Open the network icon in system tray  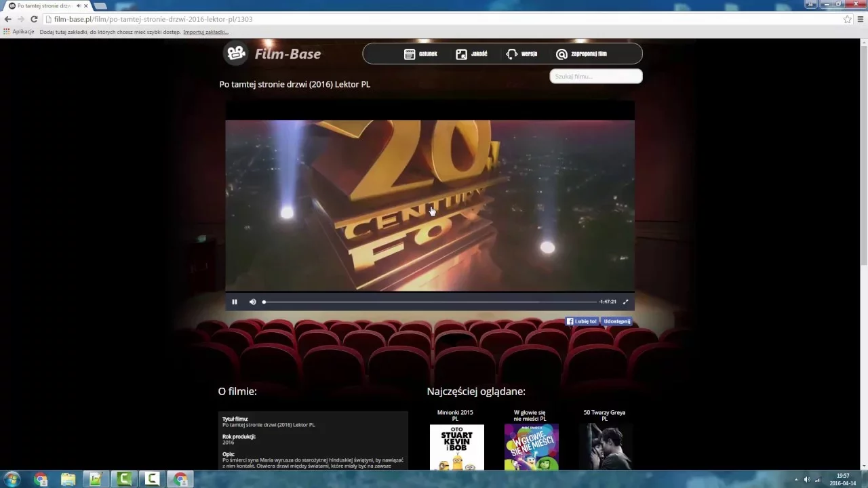[818, 479]
